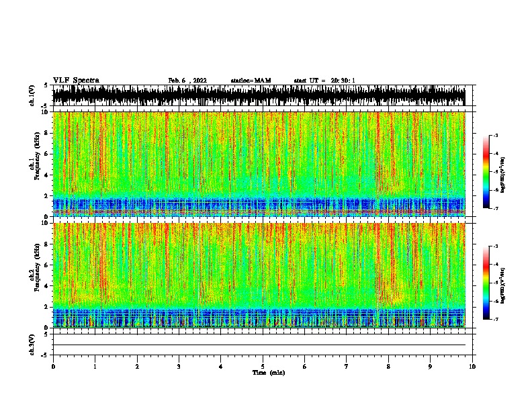This screenshot has height=411, width=532.
Task: Click the ch.2 frequency tick label "4"
Action: point(47,286)
